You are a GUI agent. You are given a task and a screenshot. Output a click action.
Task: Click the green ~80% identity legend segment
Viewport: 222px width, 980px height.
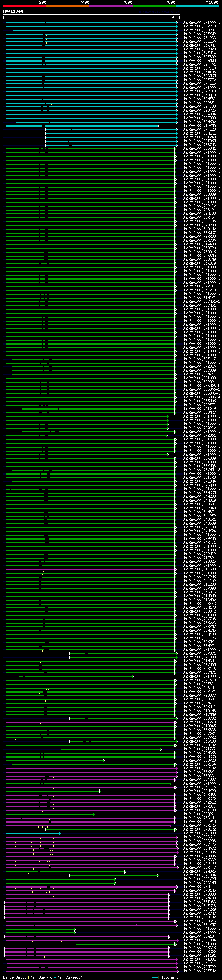pyautogui.click(x=154, y=6)
